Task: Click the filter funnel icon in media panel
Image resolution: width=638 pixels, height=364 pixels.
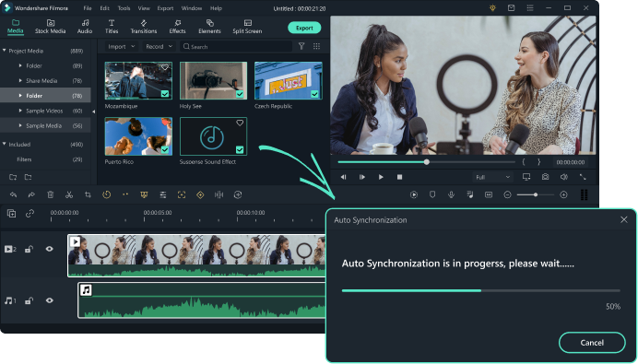Action: coord(301,46)
